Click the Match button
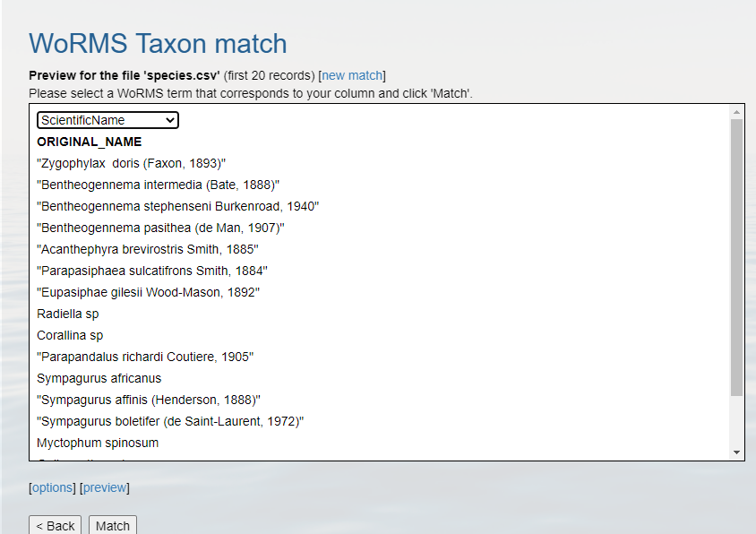 [113, 525]
